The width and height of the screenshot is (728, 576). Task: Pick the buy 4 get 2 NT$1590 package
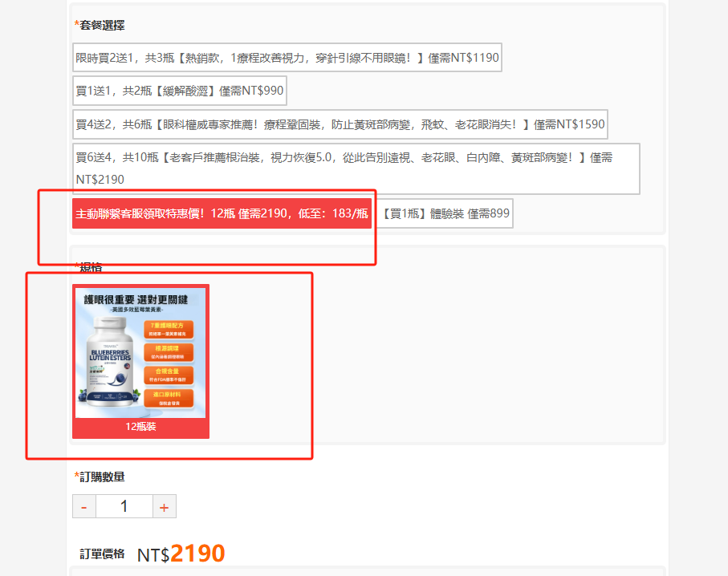(x=340, y=124)
